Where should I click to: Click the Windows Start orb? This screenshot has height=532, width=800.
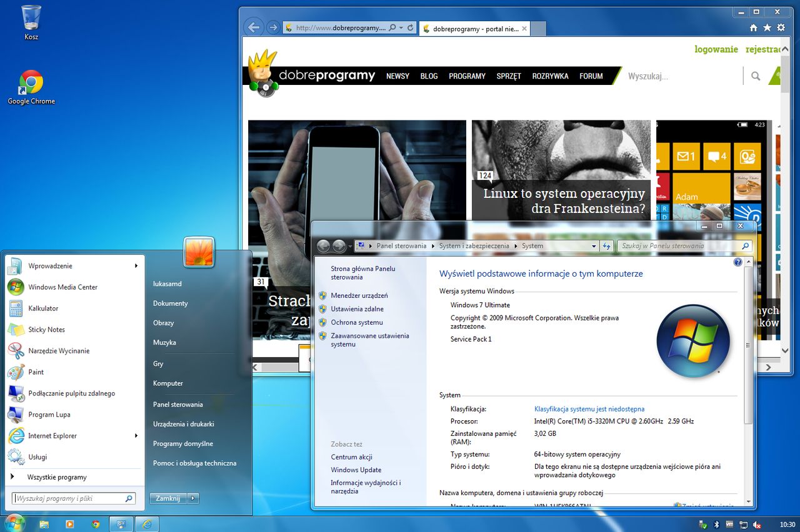[14, 523]
